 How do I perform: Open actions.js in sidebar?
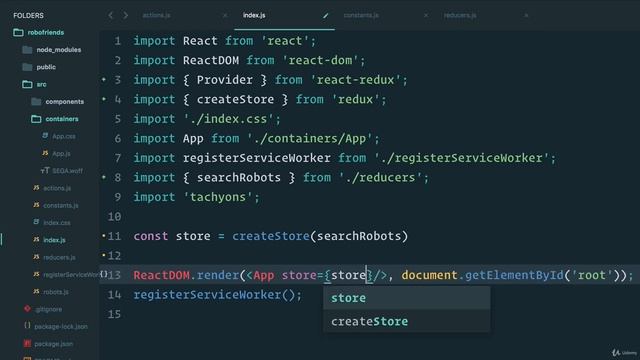(x=57, y=188)
